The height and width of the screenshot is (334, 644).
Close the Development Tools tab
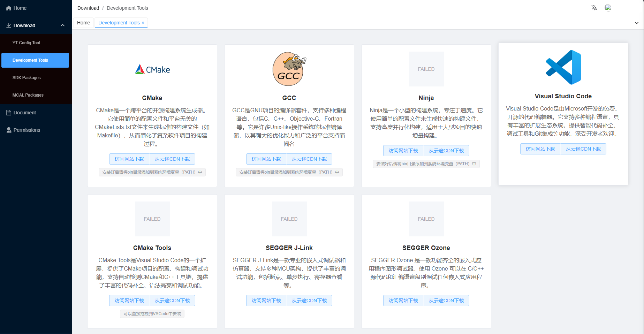point(143,23)
